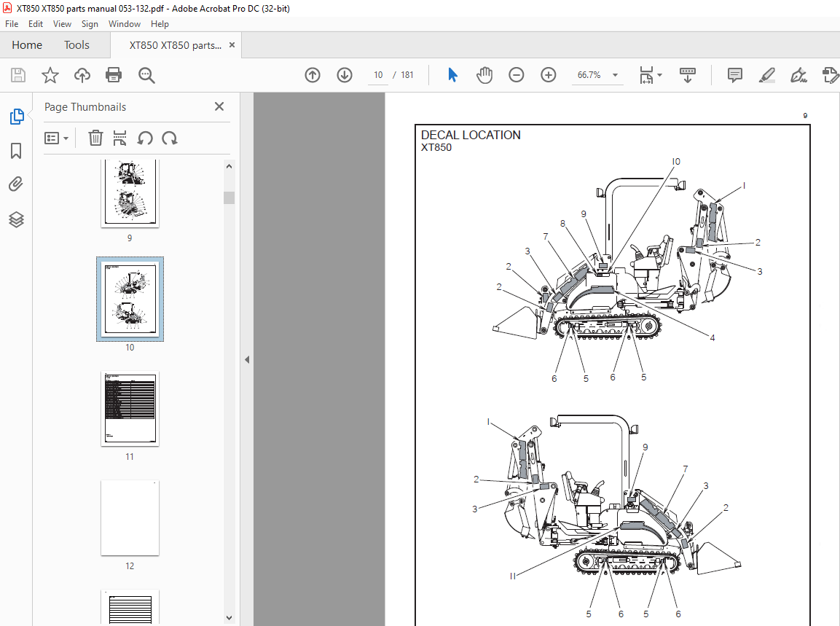Screen dimensions: 840x626
Task: Click the Page Thumbnails panel title
Action: coord(85,106)
